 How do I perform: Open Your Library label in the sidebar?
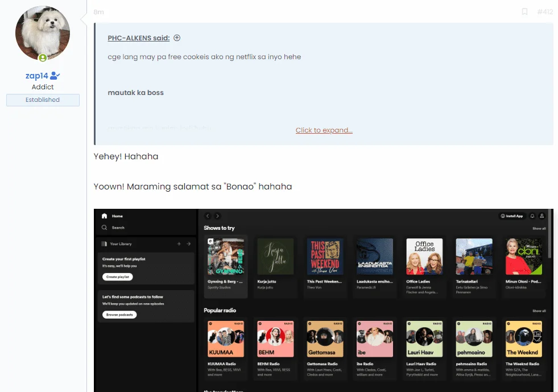pyautogui.click(x=121, y=244)
